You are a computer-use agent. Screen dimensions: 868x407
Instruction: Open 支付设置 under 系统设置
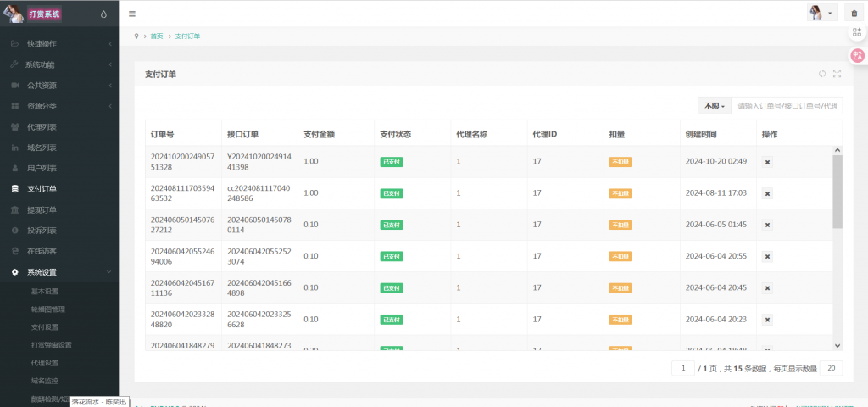pyautogui.click(x=45, y=326)
